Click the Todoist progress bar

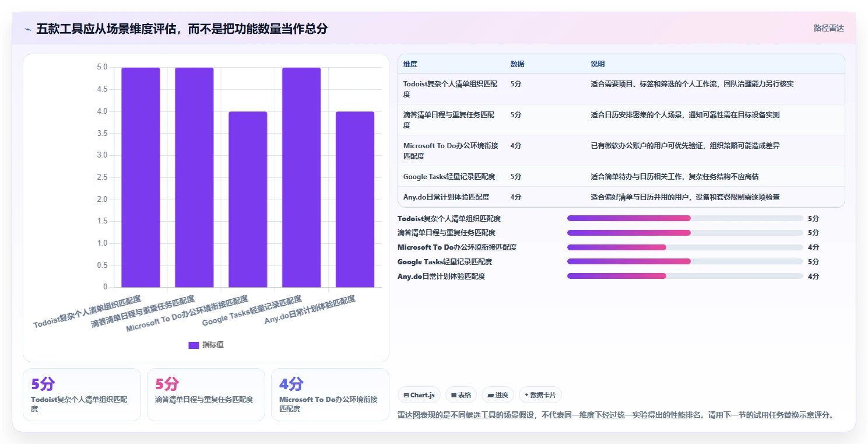tap(685, 218)
